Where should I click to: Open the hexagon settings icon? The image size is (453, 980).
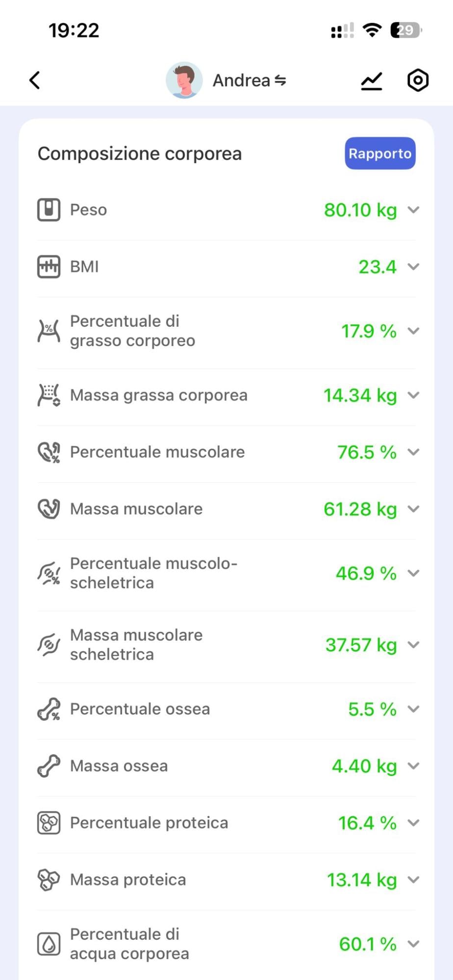[418, 80]
